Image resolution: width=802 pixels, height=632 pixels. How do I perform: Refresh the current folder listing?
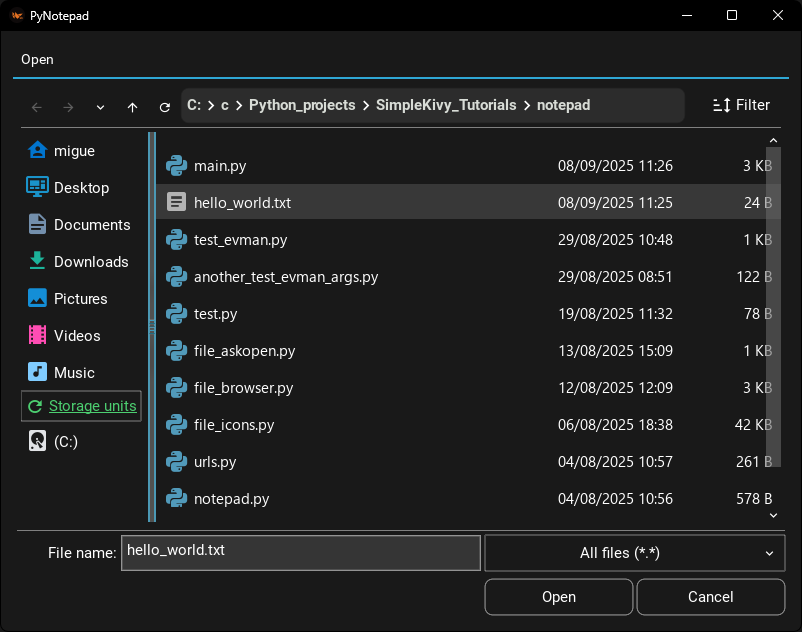click(x=164, y=106)
